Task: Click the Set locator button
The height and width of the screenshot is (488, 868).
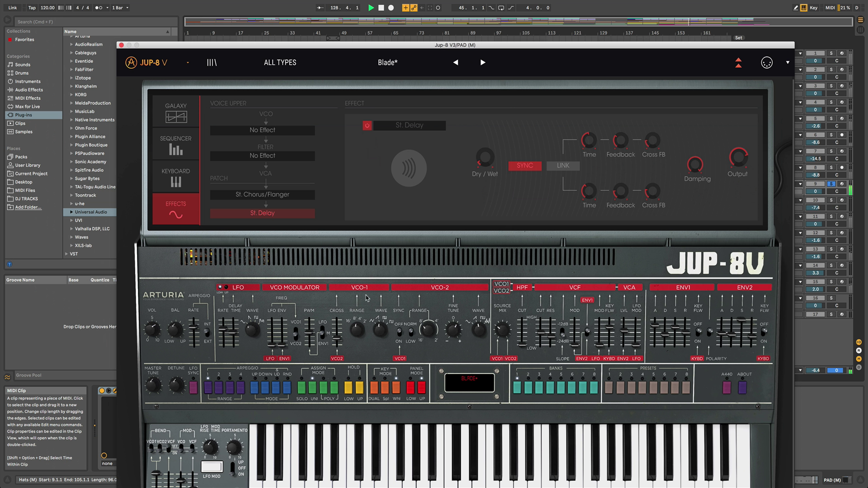Action: point(738,38)
